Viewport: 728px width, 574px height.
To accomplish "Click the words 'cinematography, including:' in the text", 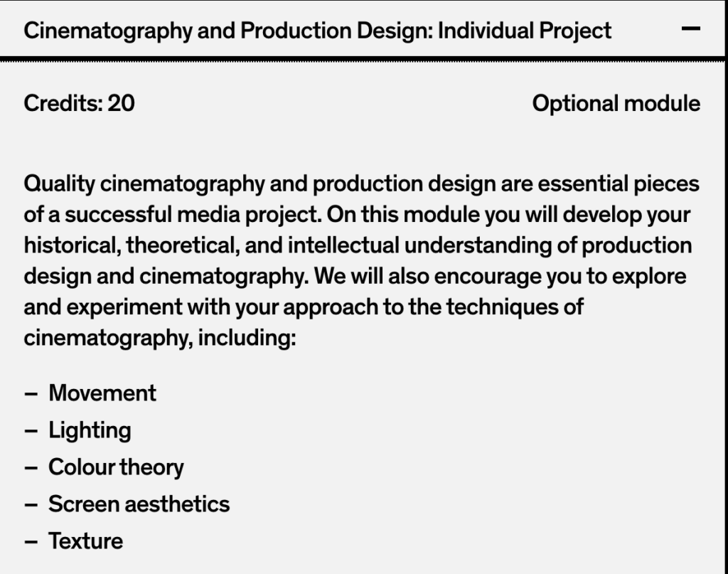I will pos(160,338).
